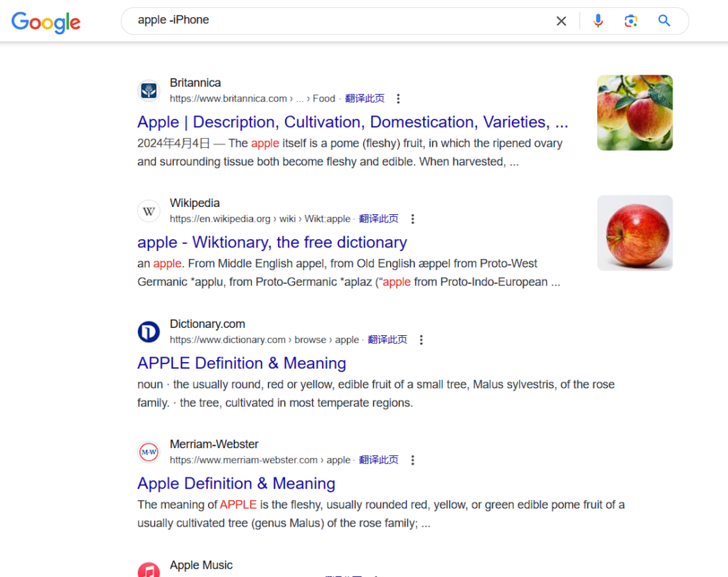This screenshot has width=728, height=577.
Task: Click the merriam-webster.com apple URL
Action: click(260, 460)
